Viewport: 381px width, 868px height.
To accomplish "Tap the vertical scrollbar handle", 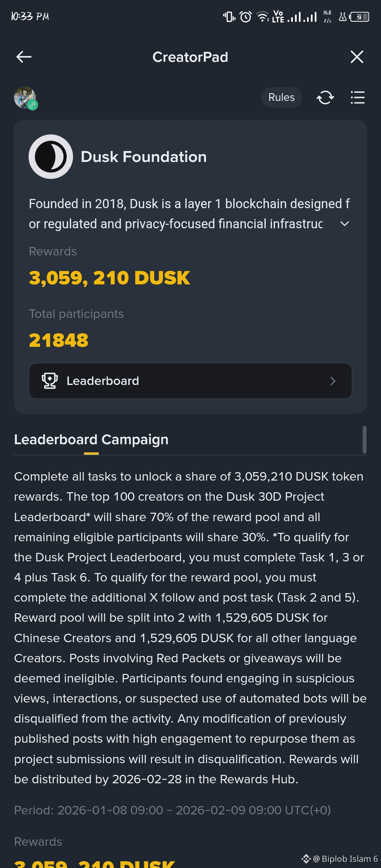I will [364, 440].
